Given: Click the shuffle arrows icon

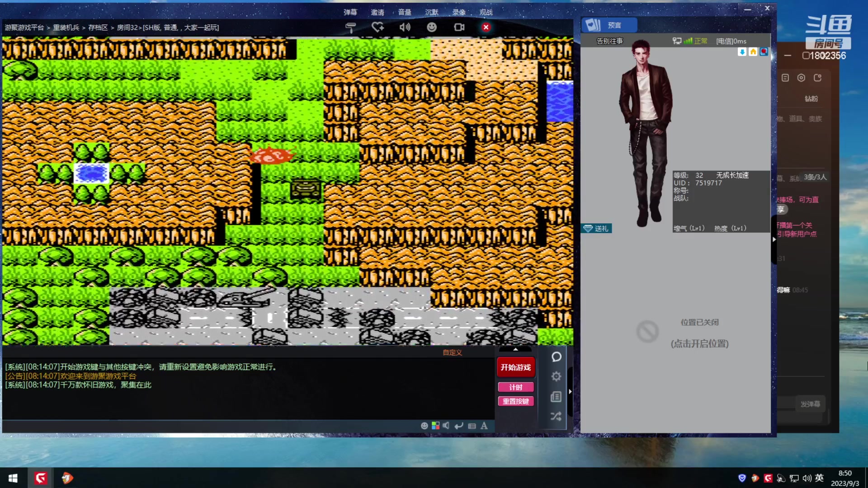Looking at the screenshot, I should [x=556, y=416].
